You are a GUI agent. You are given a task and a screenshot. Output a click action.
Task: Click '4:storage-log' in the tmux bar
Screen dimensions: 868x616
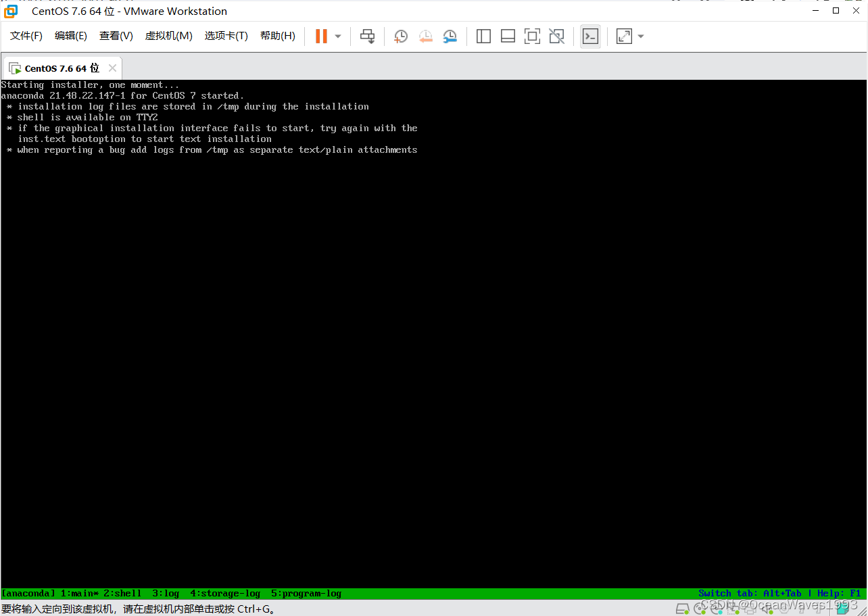pyautogui.click(x=225, y=594)
